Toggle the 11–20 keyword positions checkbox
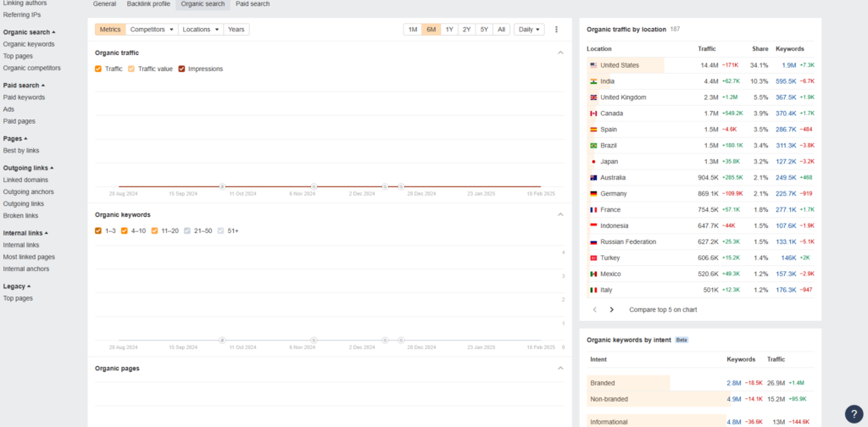868x427 pixels. (154, 230)
